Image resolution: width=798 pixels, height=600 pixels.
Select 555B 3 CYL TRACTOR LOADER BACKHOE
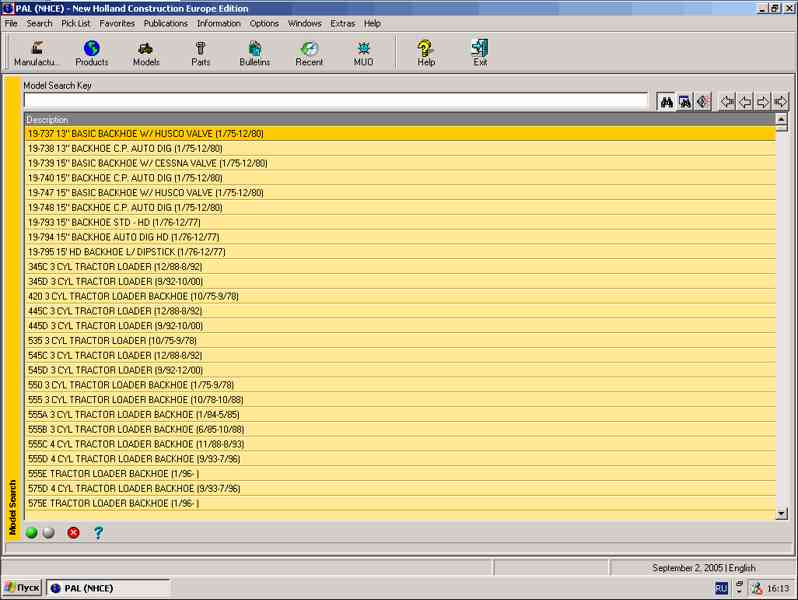pyautogui.click(x=400, y=429)
